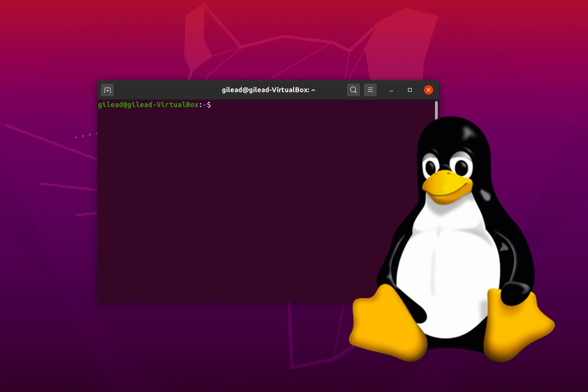Open a new terminal tab

point(107,90)
